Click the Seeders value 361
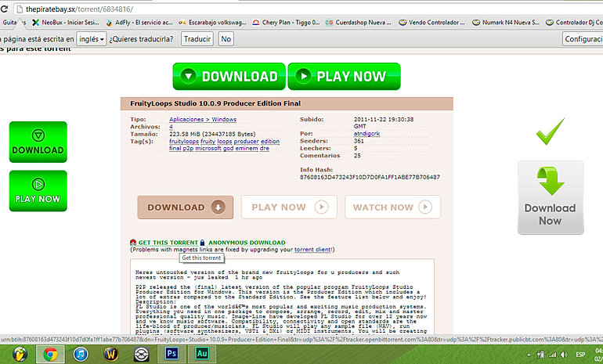The width and height of the screenshot is (603, 364). click(x=359, y=141)
